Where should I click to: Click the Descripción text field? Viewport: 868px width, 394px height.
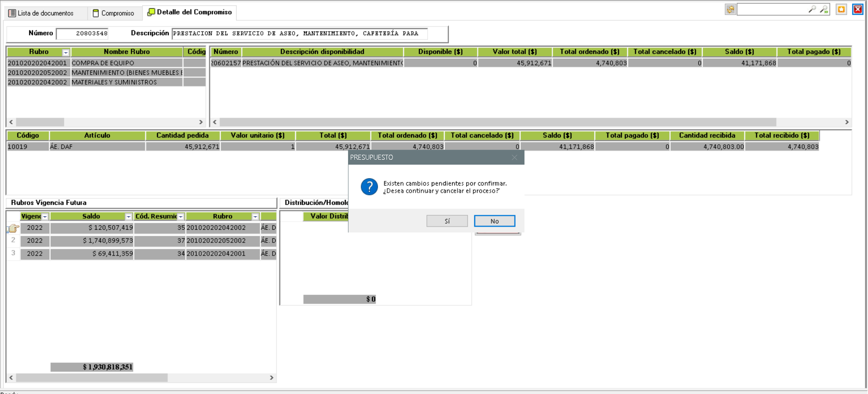click(x=300, y=33)
